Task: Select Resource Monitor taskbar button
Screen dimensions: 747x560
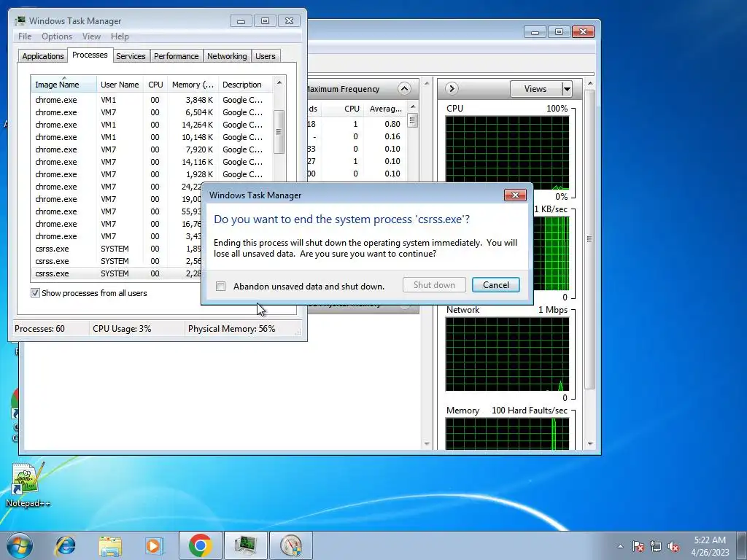Action: click(x=291, y=545)
